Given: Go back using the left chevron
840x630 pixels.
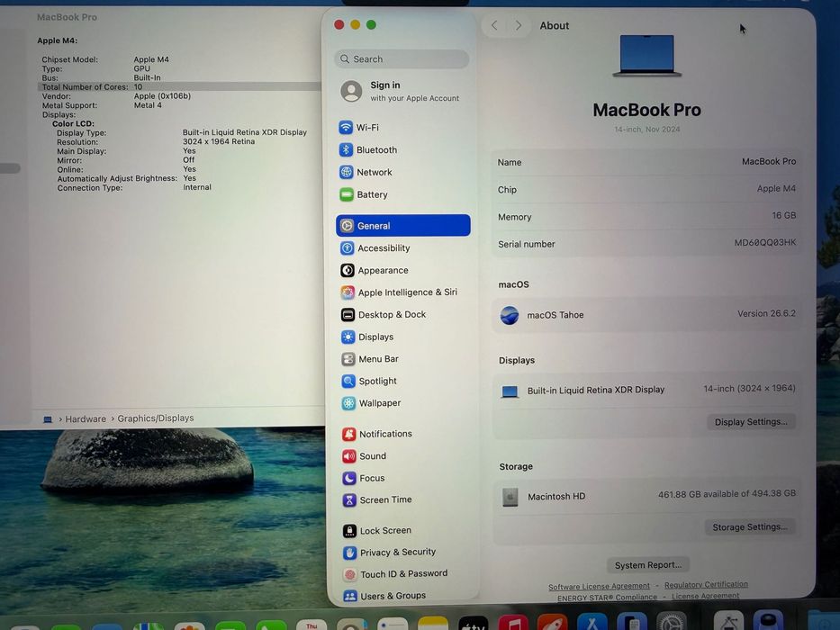Looking at the screenshot, I should click(494, 25).
